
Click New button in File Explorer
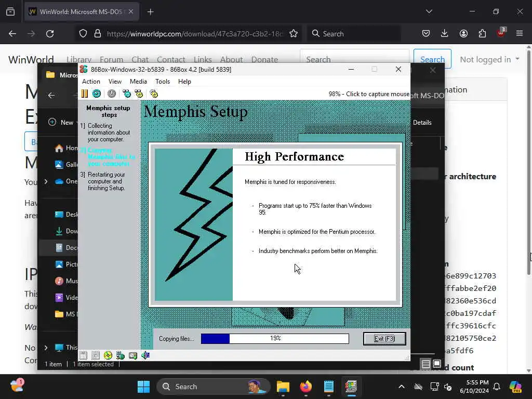click(61, 123)
